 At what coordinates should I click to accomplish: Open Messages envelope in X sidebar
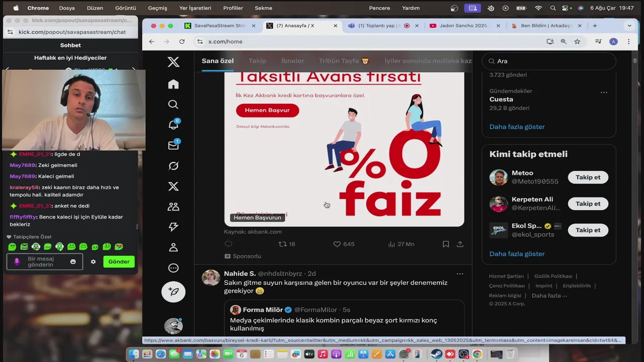click(173, 145)
